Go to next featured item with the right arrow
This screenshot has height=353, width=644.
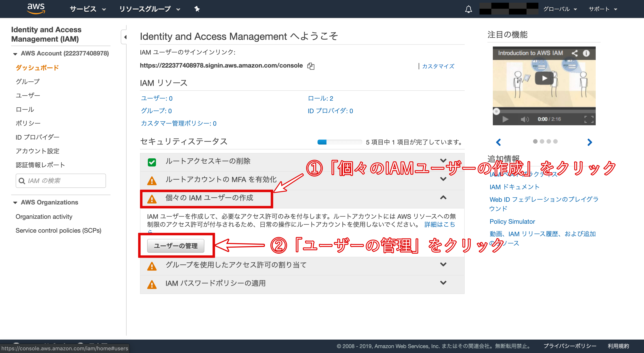[x=589, y=142]
